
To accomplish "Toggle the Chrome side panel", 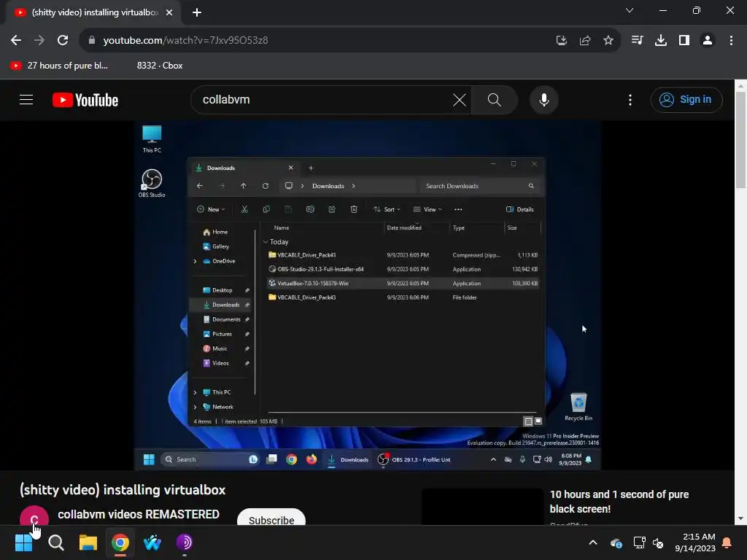I will pyautogui.click(x=684, y=41).
